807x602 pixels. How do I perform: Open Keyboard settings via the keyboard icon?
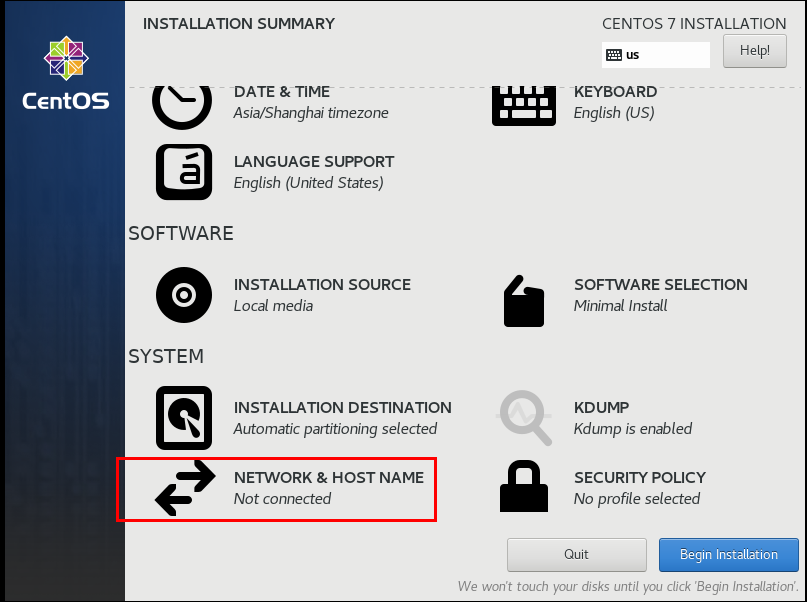tap(523, 104)
